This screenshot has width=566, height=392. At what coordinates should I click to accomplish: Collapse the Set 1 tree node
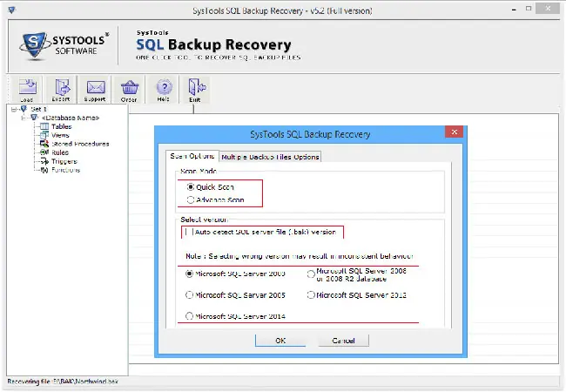(14, 109)
